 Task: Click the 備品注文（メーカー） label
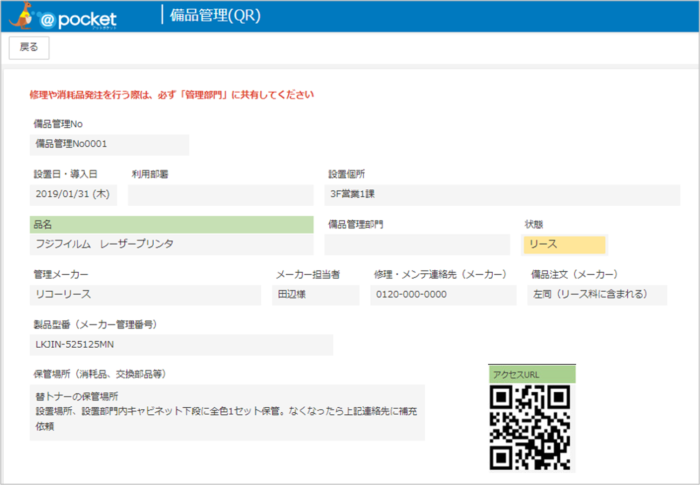[575, 275]
